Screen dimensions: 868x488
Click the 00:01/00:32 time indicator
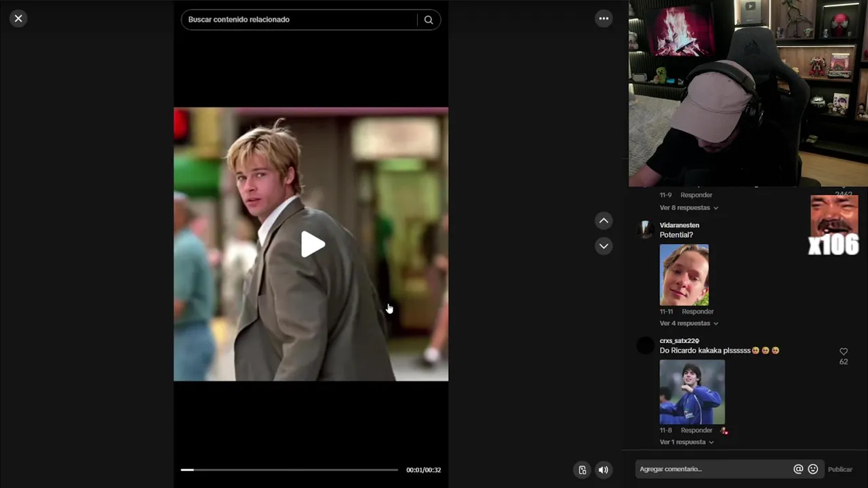(x=423, y=470)
